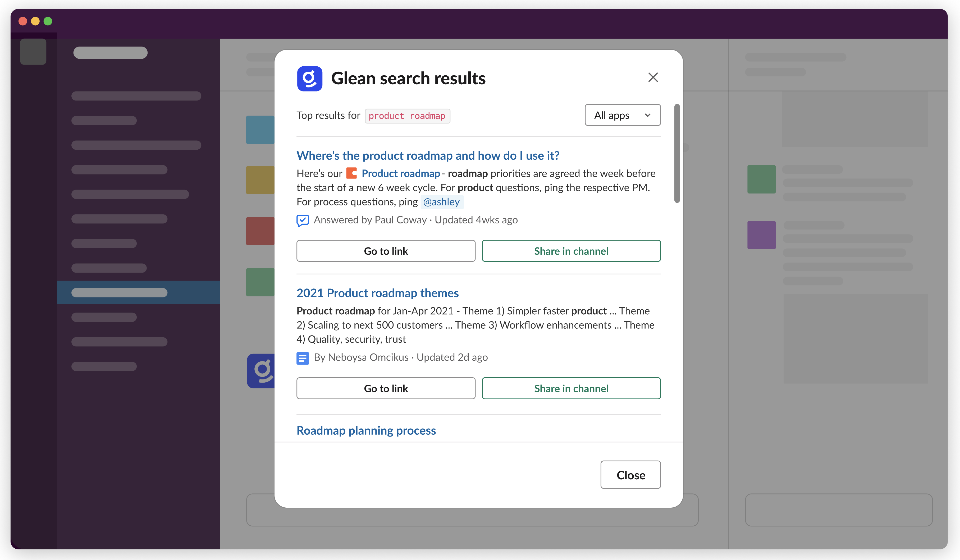The height and width of the screenshot is (560, 960).
Task: Click the Close button at dialog bottom
Action: (x=630, y=475)
